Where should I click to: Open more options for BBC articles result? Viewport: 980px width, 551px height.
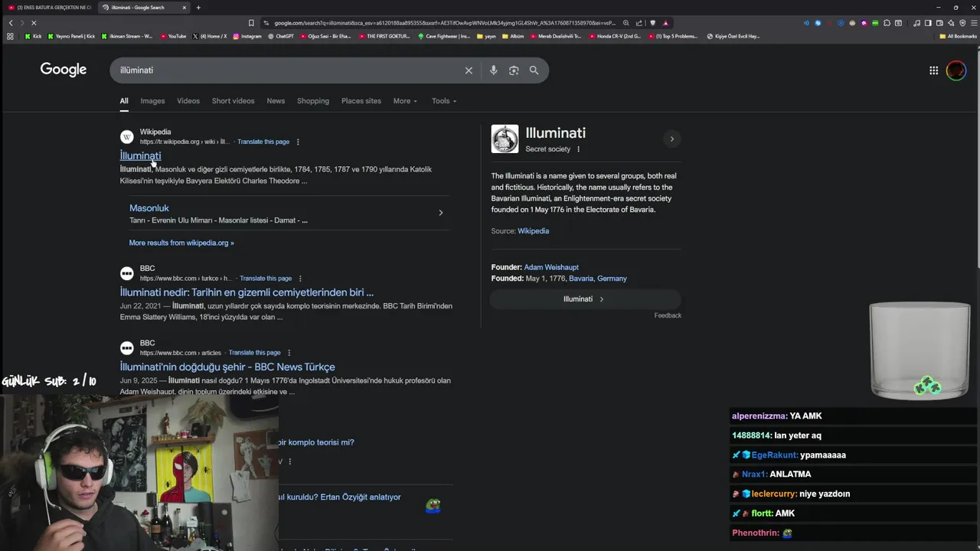(289, 353)
